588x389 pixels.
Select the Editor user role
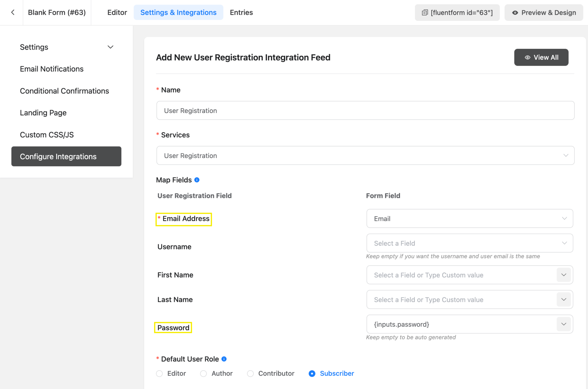(159, 374)
